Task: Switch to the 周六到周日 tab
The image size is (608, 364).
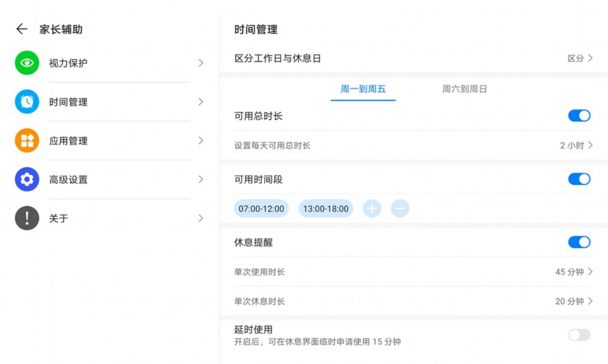Action: (465, 89)
